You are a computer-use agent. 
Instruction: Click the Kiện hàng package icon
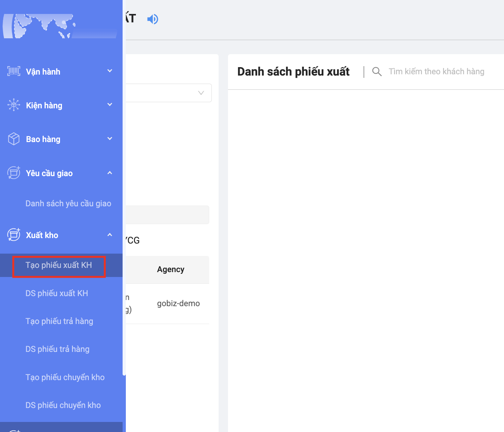click(x=14, y=105)
